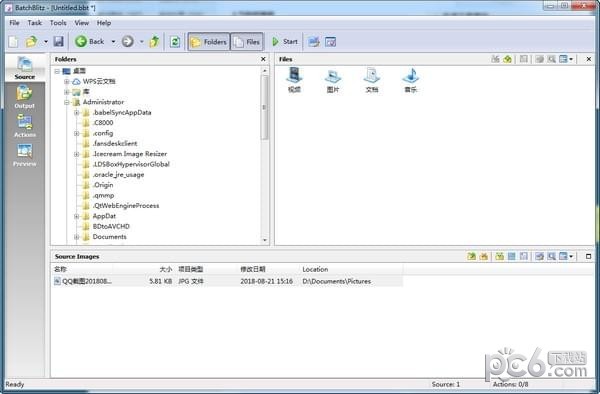Click the Forward navigation arrow
The image size is (600, 394).
click(x=127, y=42)
